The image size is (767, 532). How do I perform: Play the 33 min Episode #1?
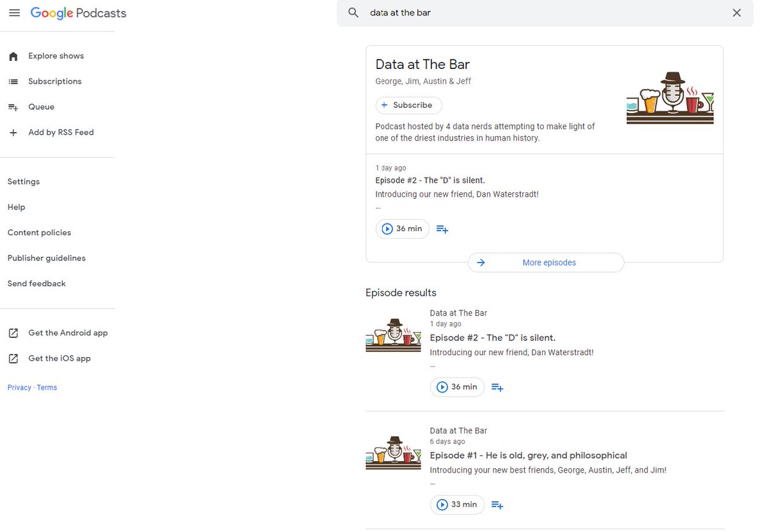coord(457,505)
